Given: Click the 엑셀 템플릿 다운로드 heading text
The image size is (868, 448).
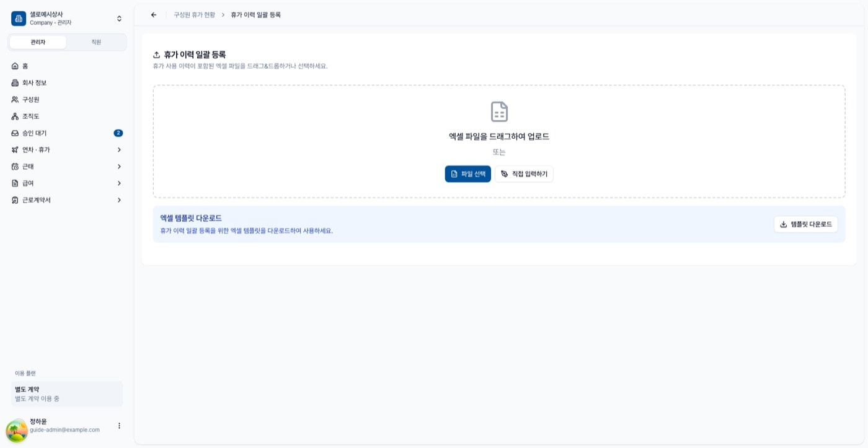Looking at the screenshot, I should pos(191,218).
